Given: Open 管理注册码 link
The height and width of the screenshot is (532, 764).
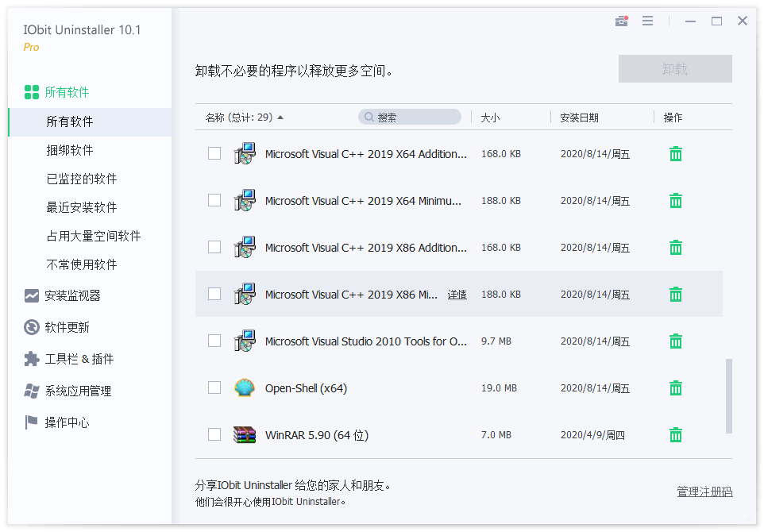Looking at the screenshot, I should [704, 492].
